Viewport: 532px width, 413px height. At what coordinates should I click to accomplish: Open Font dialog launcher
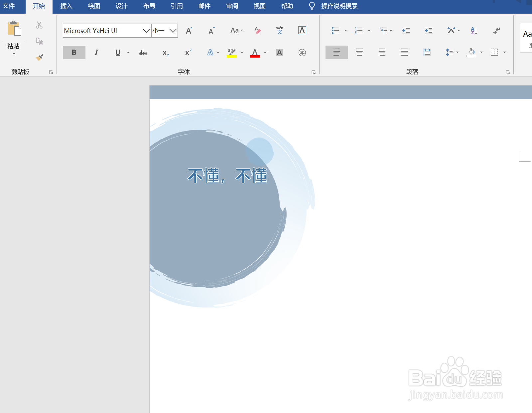(x=313, y=72)
